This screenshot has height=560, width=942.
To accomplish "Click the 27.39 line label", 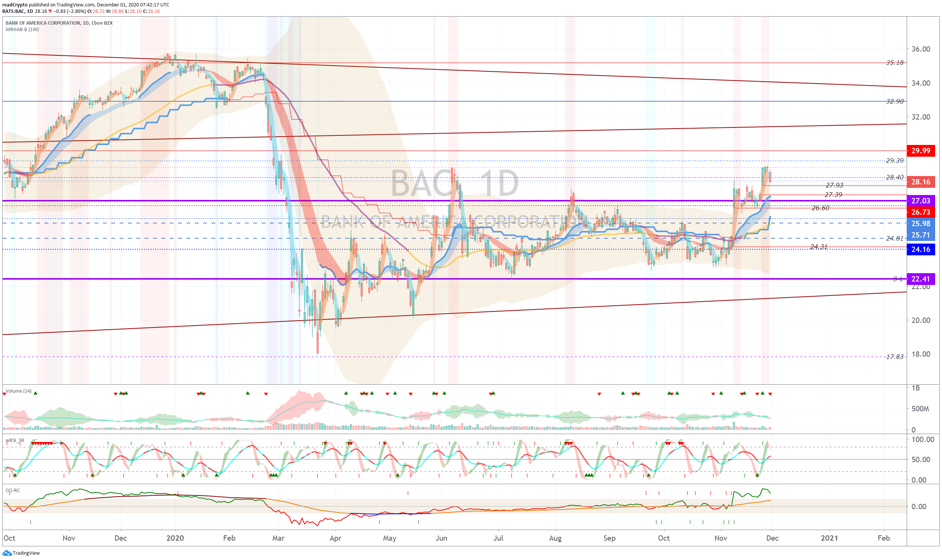I will [x=833, y=195].
